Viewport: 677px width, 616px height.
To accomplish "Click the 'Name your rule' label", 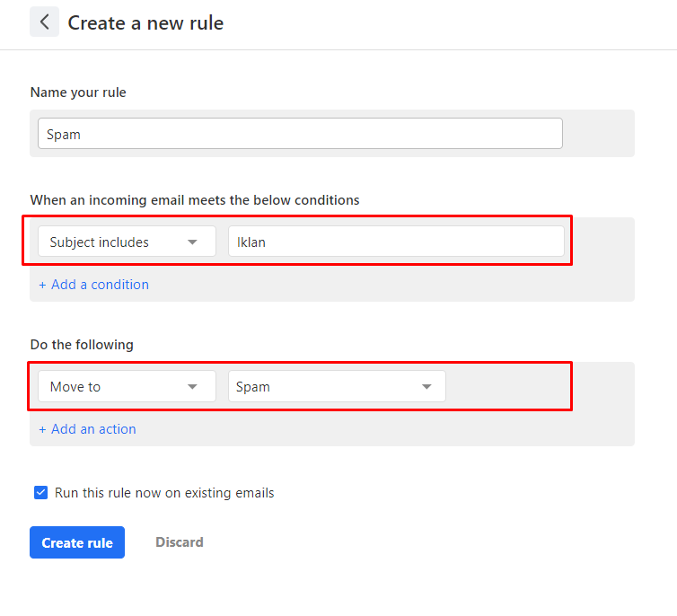I will coord(78,92).
